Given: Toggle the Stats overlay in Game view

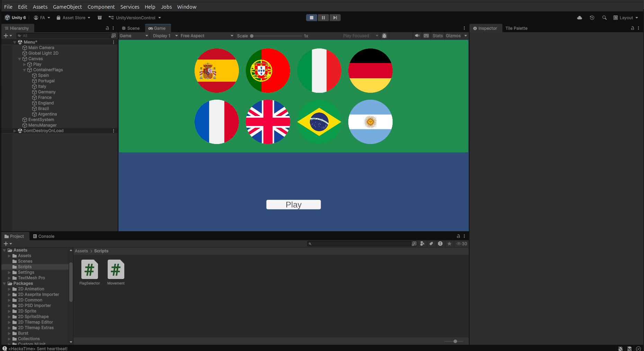Looking at the screenshot, I should coord(437,36).
